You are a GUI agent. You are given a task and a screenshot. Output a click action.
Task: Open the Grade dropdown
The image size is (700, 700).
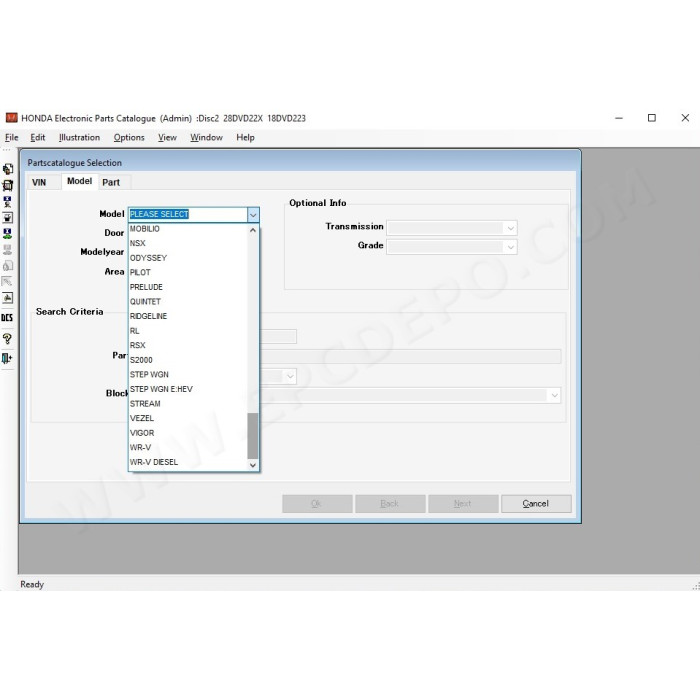click(510, 247)
